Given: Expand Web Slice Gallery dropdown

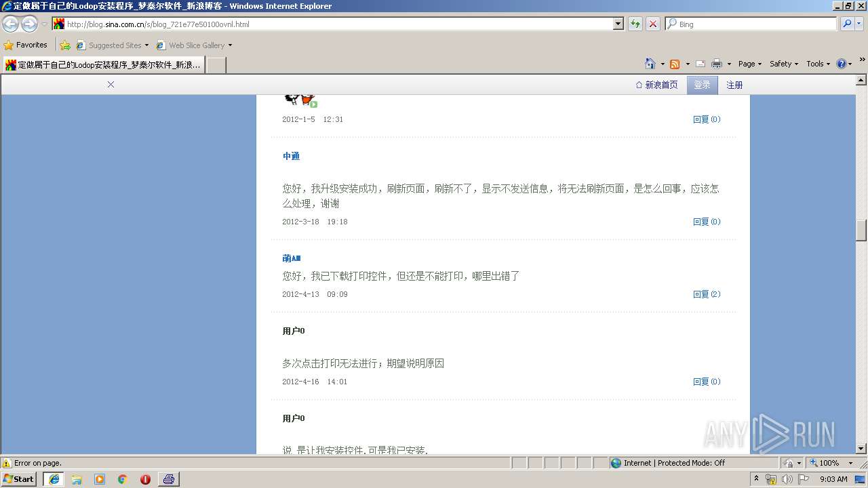Looking at the screenshot, I should point(230,45).
